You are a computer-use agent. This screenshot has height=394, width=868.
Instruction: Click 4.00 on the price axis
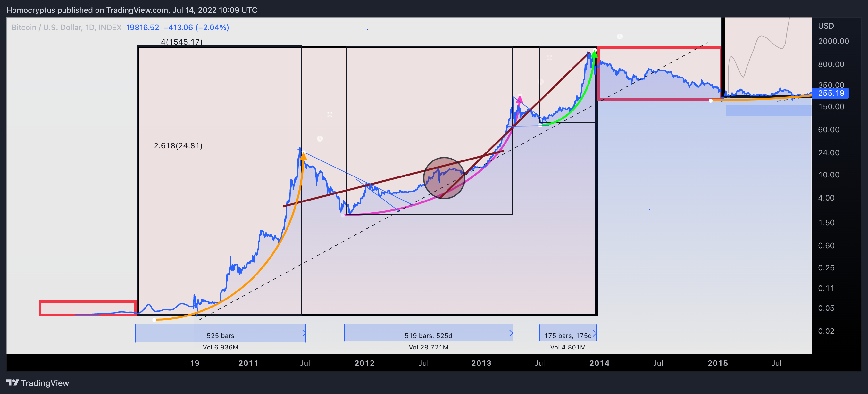click(x=826, y=198)
